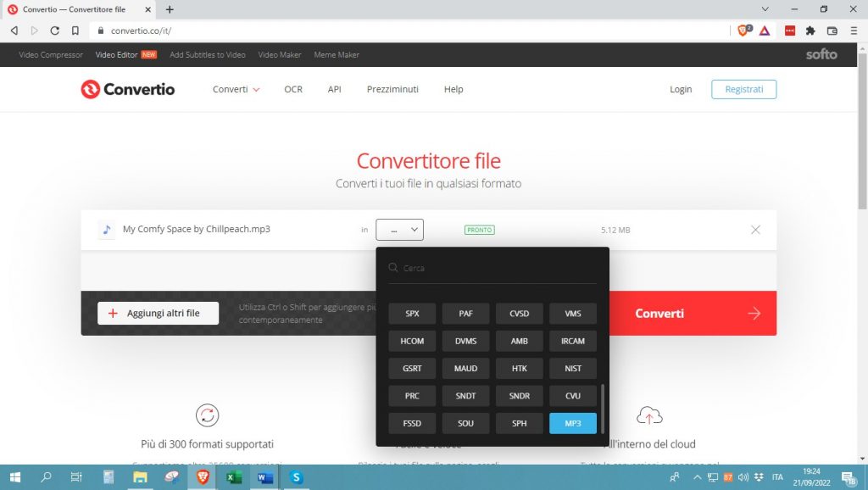This screenshot has height=490, width=868.
Task: Open the output format dropdown
Action: pos(399,230)
